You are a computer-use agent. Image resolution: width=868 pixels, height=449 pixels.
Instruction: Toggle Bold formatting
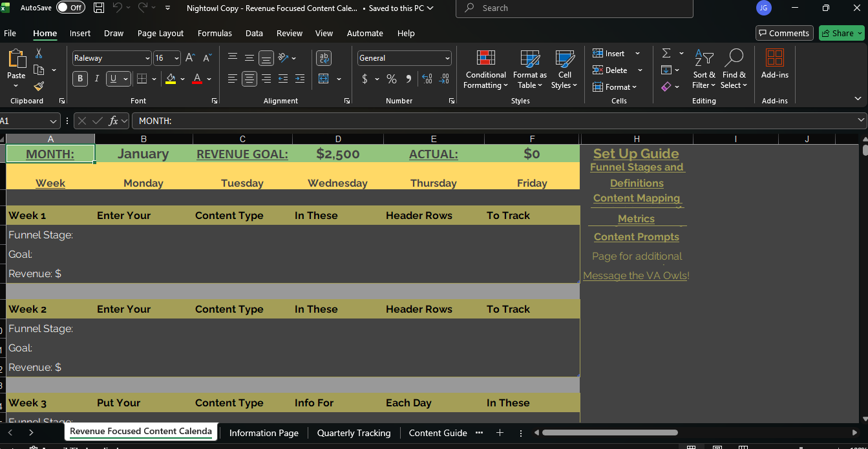pos(80,79)
